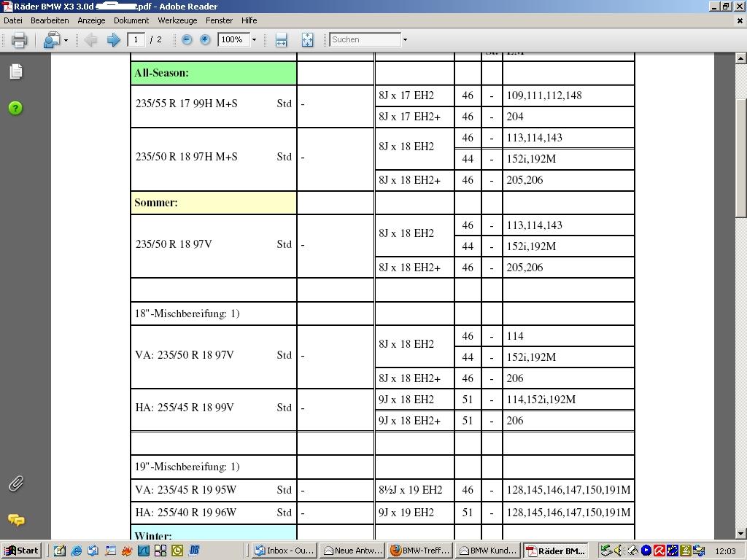The image size is (747, 560).
Task: Click the green help question mark icon
Action: click(15, 108)
